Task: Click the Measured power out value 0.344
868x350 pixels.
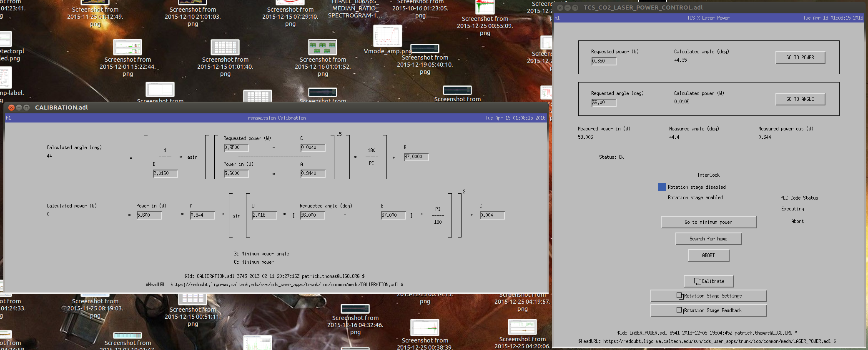Action: (765, 137)
